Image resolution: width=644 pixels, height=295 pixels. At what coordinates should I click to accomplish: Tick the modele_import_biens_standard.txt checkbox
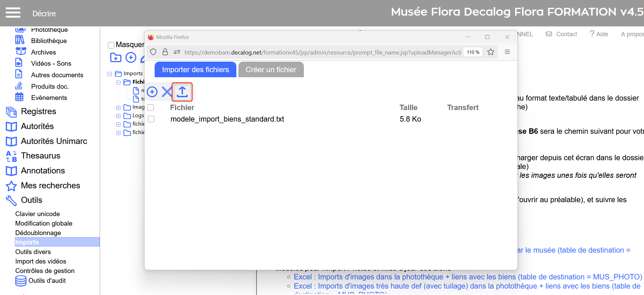coord(151,119)
